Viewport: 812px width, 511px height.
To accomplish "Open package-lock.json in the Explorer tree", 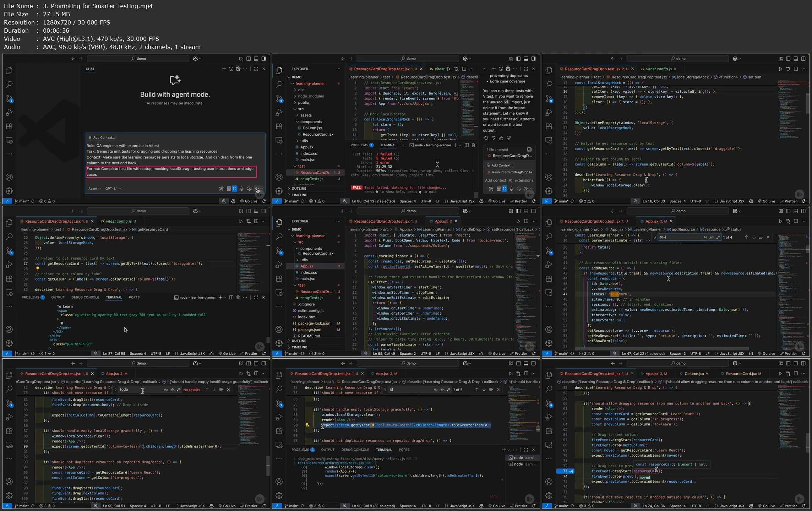I will tap(314, 324).
